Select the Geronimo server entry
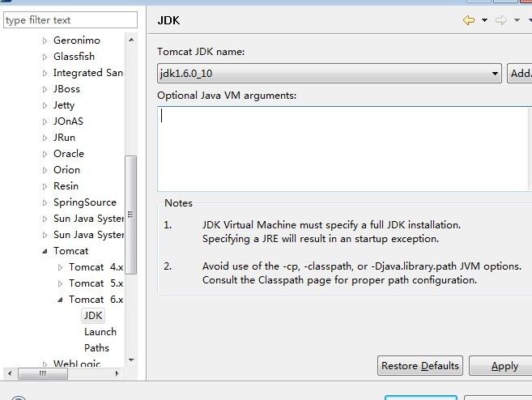This screenshot has width=532, height=400. [77, 40]
